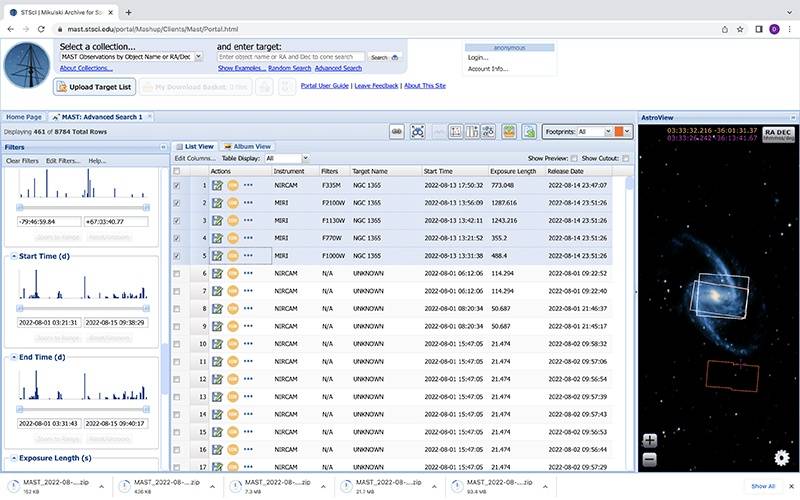Enable the Show Preview checkbox

click(x=574, y=159)
